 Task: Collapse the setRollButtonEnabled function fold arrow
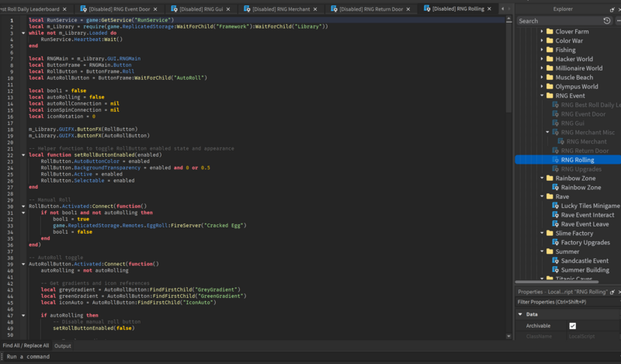tap(23, 155)
